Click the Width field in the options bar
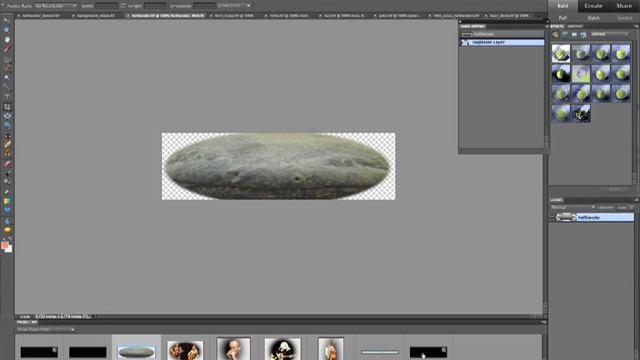640x360 pixels. (107, 6)
